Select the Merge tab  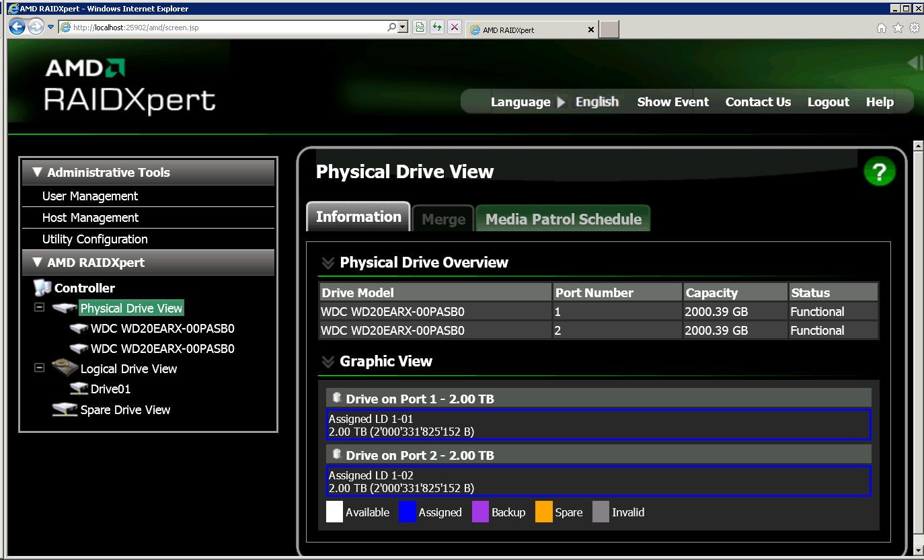tap(444, 219)
